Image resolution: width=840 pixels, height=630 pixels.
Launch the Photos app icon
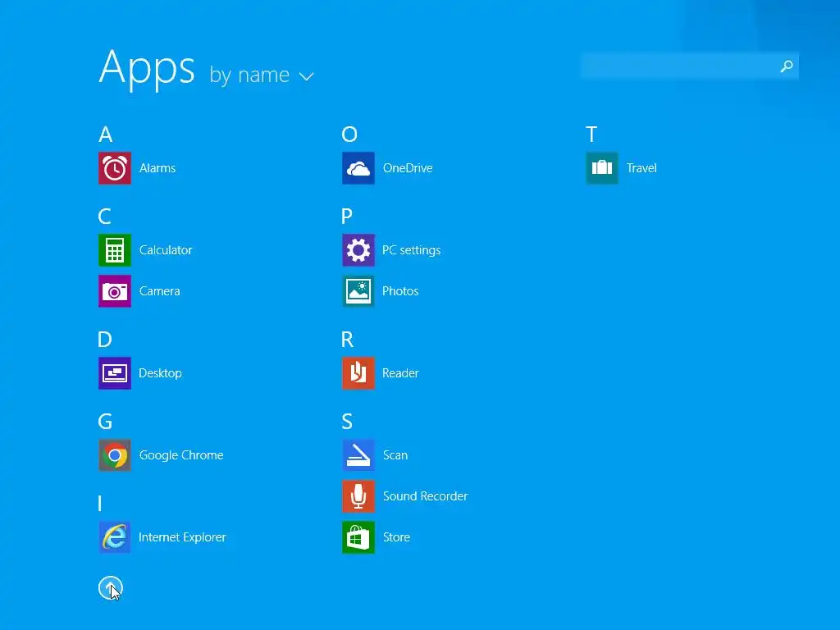pyautogui.click(x=358, y=291)
